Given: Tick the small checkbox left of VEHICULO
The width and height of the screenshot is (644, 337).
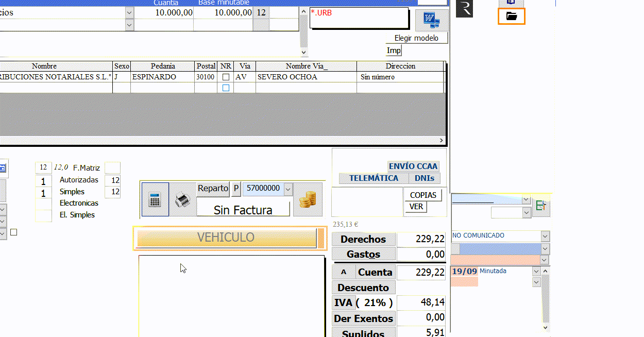Looking at the screenshot, I should pyautogui.click(x=14, y=232).
